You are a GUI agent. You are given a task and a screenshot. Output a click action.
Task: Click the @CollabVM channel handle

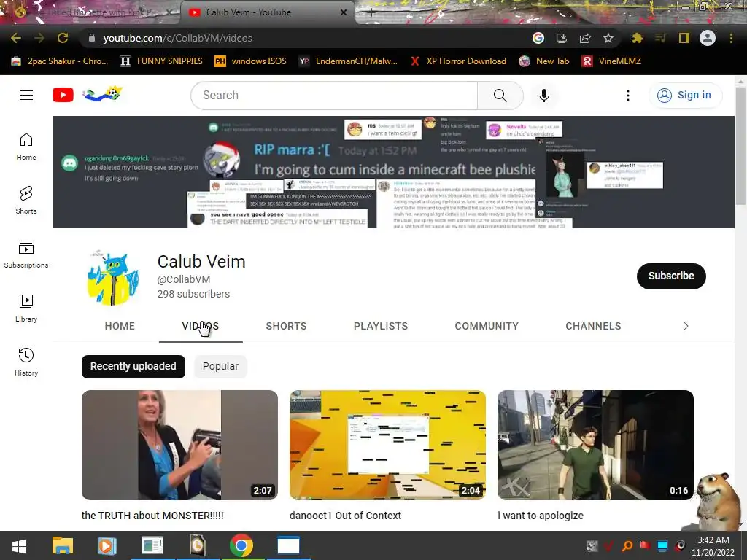click(184, 279)
